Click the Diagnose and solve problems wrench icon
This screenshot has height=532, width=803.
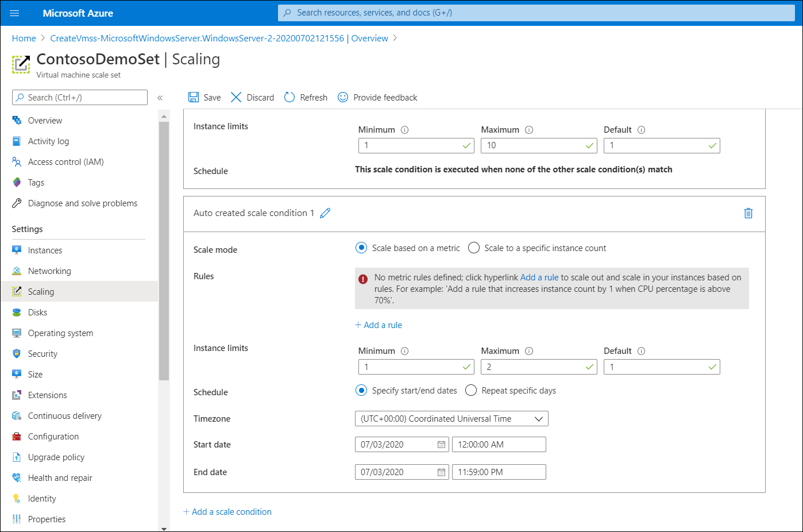click(x=17, y=203)
